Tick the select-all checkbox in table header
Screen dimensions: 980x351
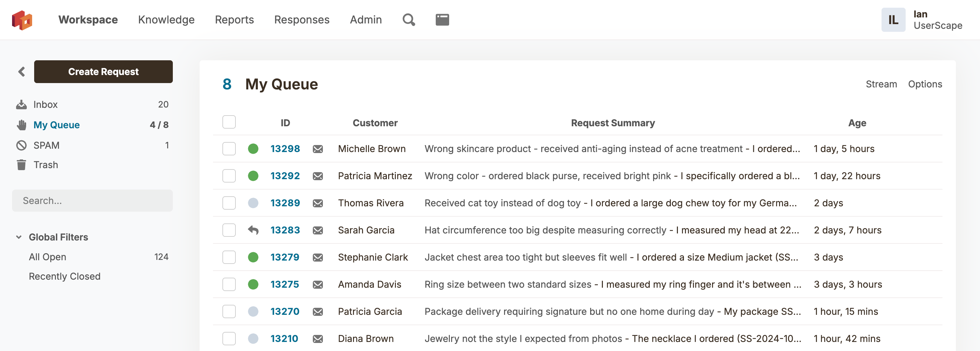coord(229,123)
